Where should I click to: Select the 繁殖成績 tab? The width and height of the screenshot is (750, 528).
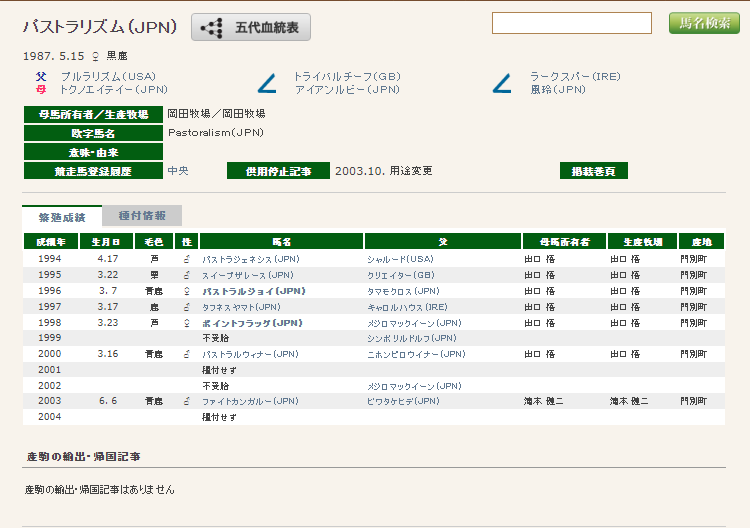coord(62,216)
